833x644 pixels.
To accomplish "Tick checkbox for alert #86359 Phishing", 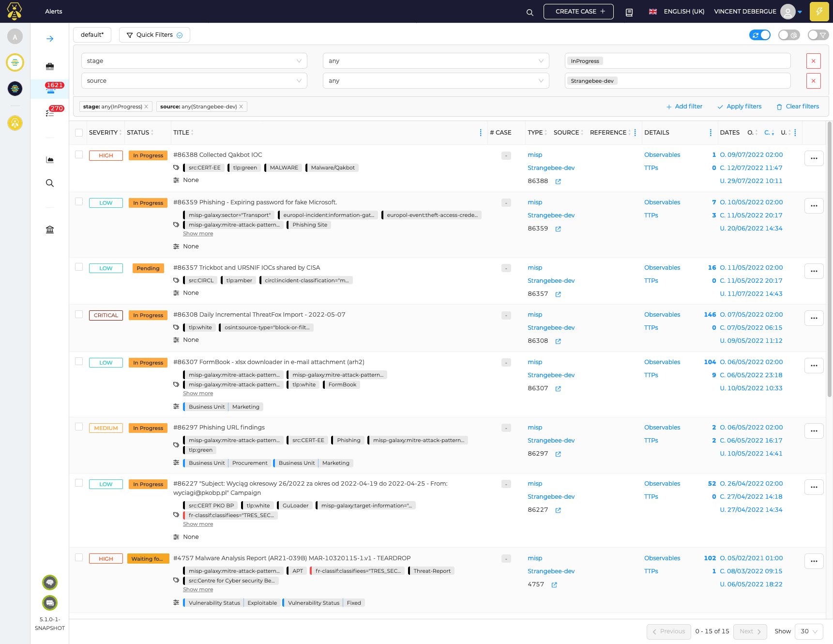I will point(79,201).
